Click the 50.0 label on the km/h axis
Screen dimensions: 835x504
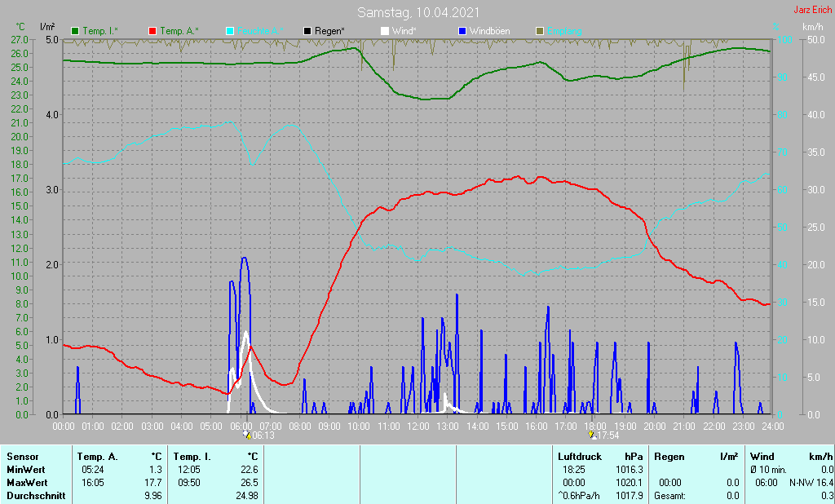816,39
